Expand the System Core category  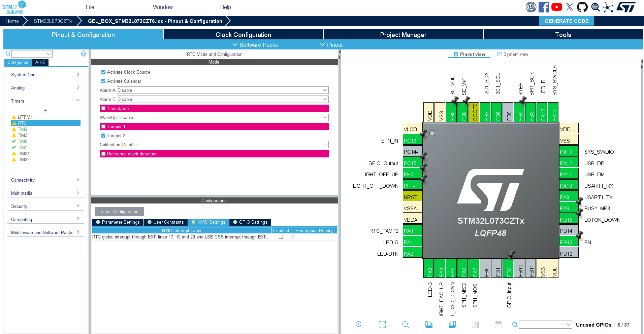(45, 75)
